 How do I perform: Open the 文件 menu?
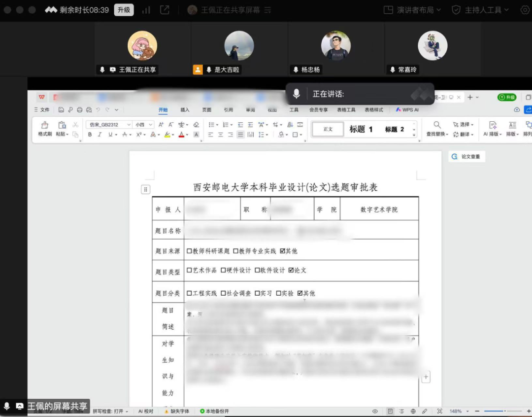42,110
